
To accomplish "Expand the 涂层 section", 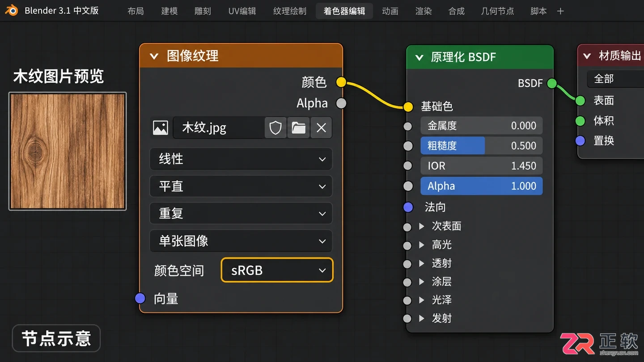I will click(422, 282).
